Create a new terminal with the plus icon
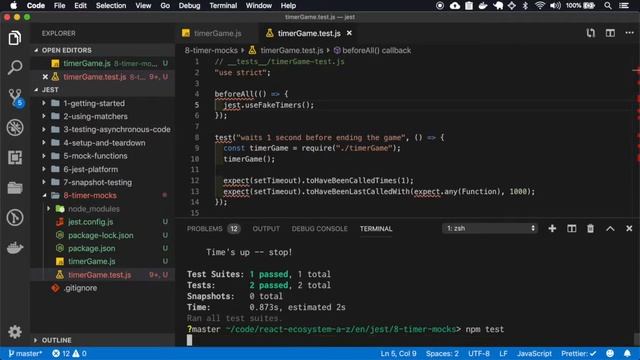The image size is (640, 360). [x=552, y=229]
